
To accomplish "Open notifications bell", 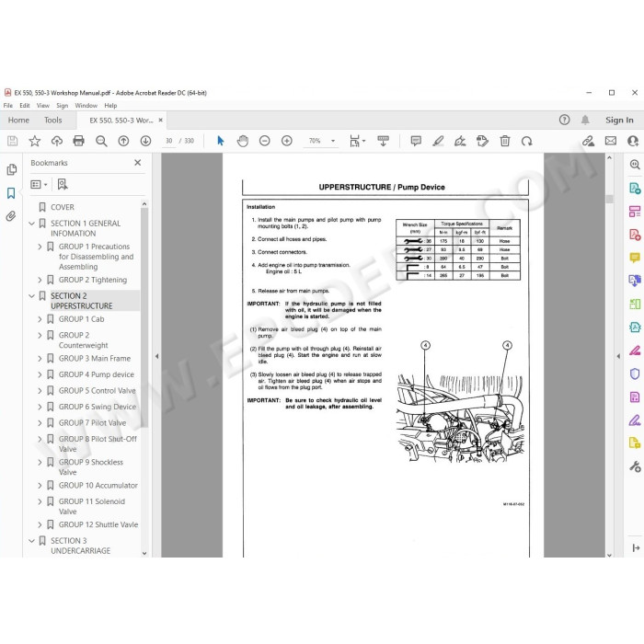I will (585, 120).
